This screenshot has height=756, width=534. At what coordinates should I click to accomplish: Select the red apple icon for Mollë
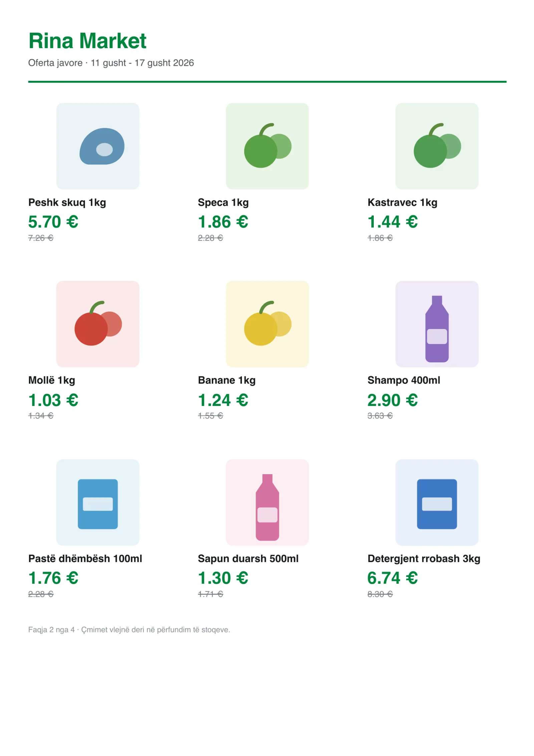click(x=98, y=323)
